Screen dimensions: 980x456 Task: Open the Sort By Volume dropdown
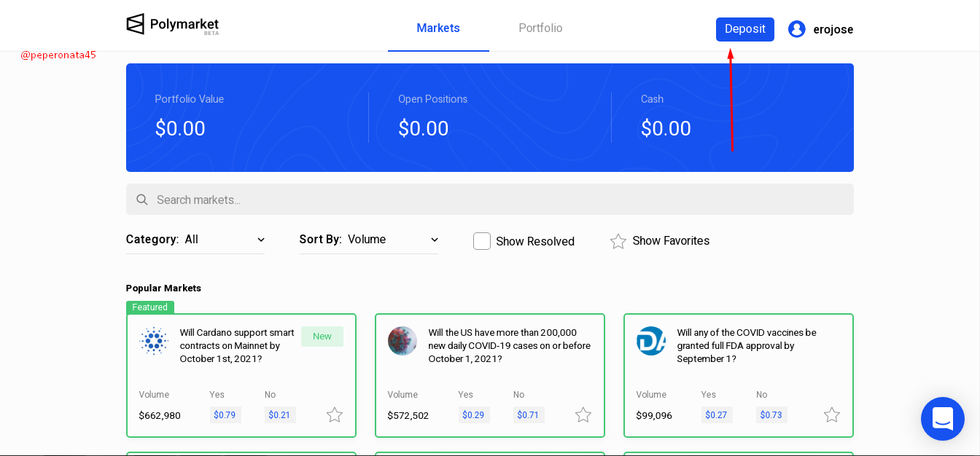pyautogui.click(x=369, y=239)
